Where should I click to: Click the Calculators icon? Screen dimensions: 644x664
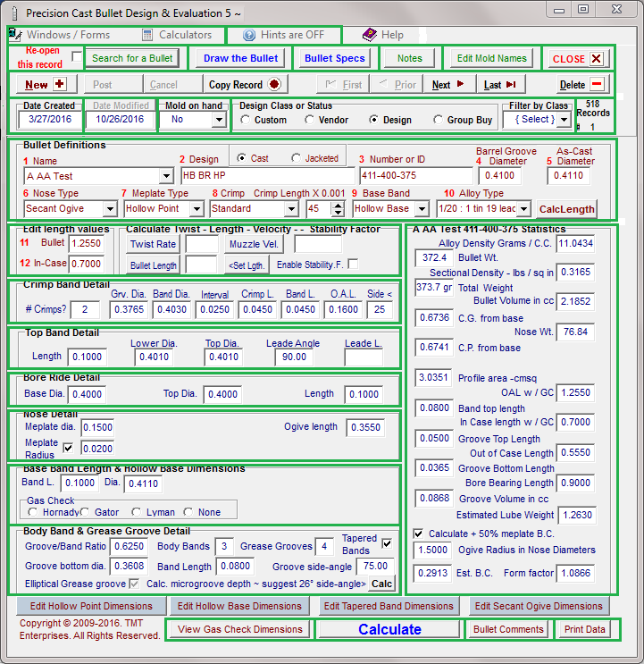click(x=147, y=35)
